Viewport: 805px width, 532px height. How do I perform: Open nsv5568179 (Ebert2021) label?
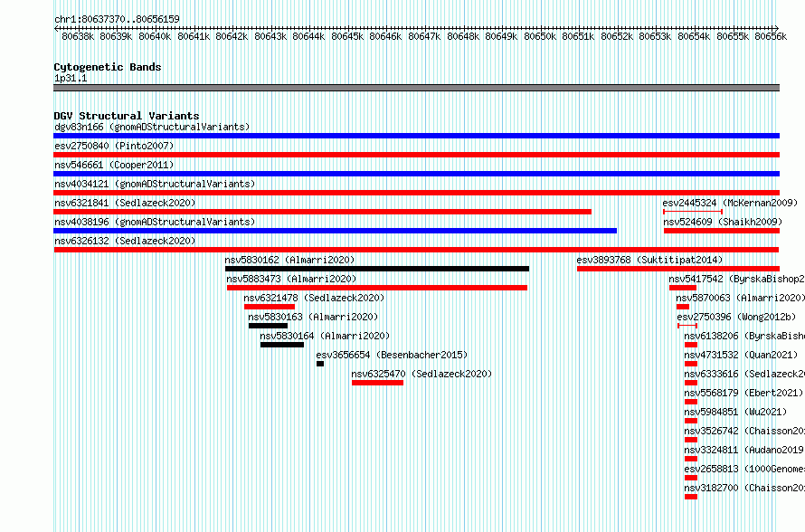pyautogui.click(x=743, y=393)
